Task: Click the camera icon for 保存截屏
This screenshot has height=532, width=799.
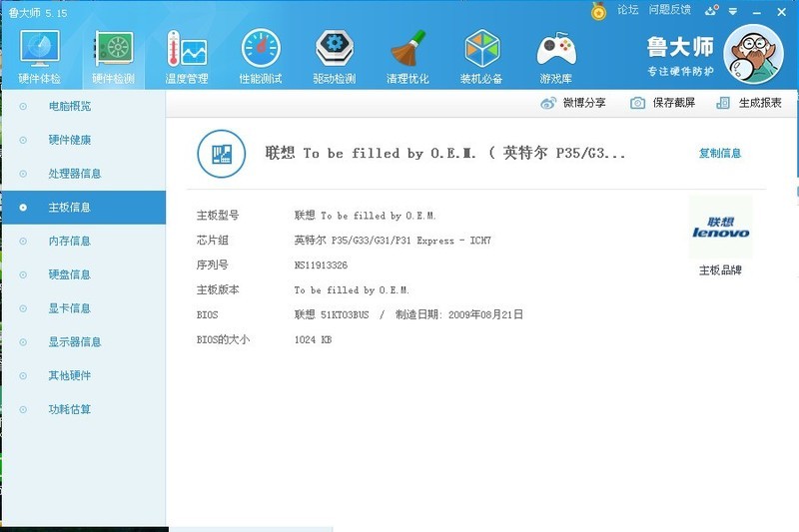Action: click(637, 104)
